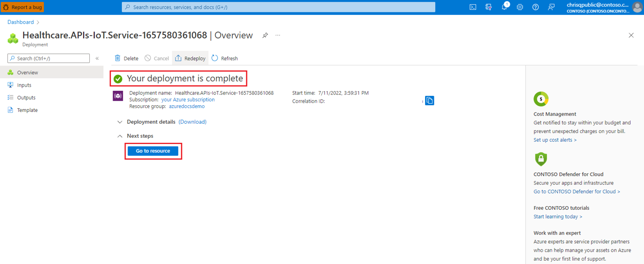Image resolution: width=644 pixels, height=264 pixels.
Task: Open Cloud Shell from the top bar
Action: [473, 7]
